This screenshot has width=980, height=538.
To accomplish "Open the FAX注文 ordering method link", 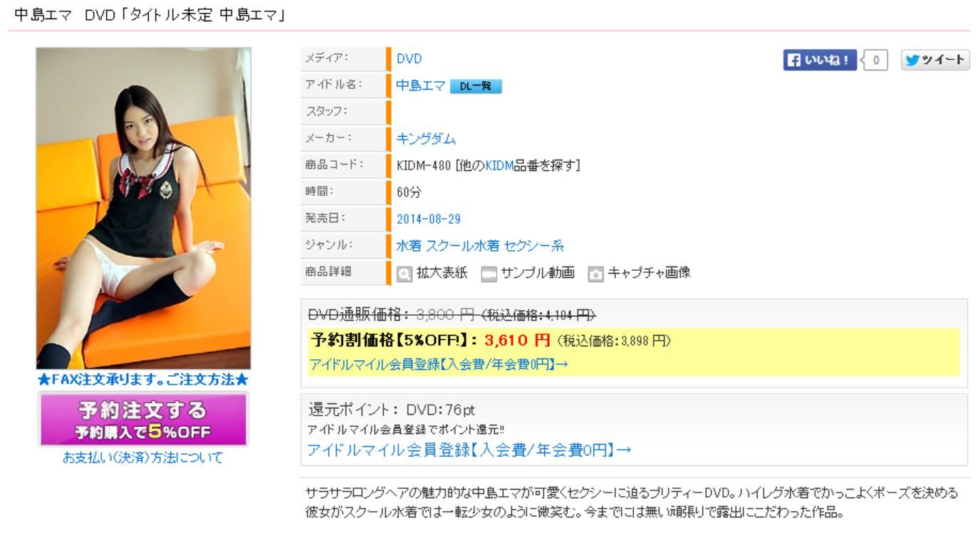I will click(x=143, y=380).
